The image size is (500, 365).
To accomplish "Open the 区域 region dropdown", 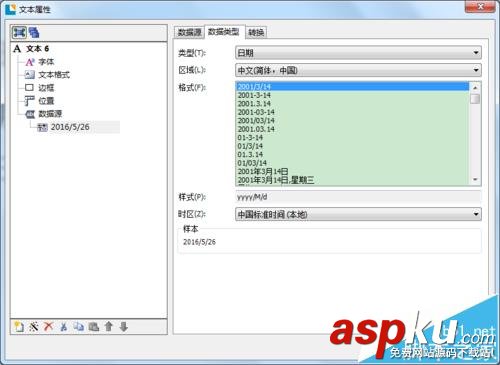I will (358, 70).
